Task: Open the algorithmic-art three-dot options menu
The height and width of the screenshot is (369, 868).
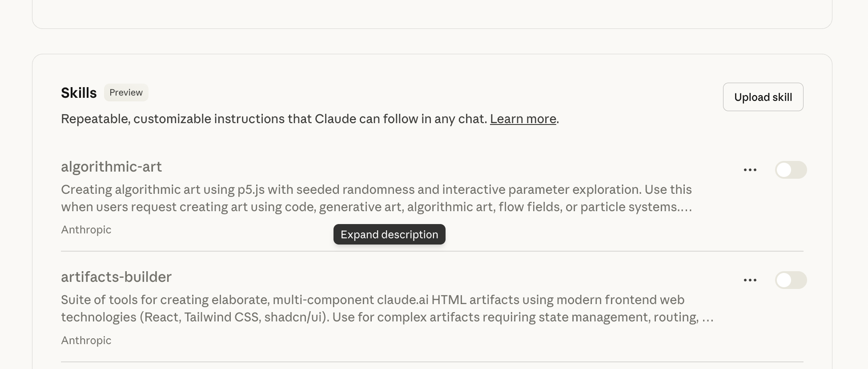Action: [750, 170]
